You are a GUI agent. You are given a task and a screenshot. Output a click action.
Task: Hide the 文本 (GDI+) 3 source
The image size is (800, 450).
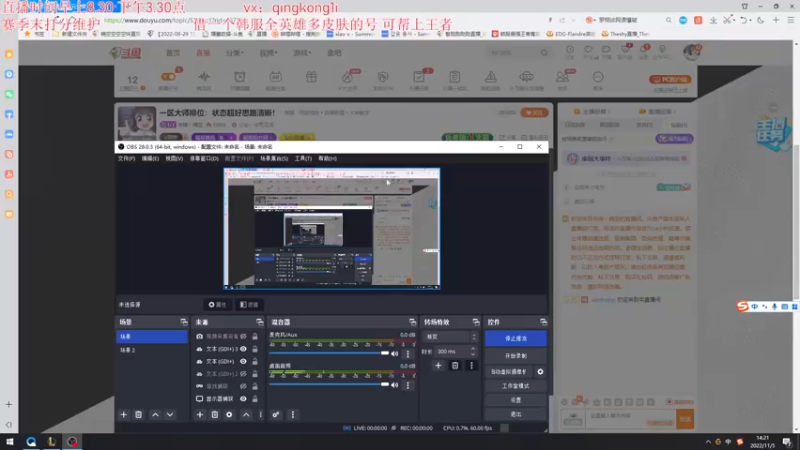click(x=243, y=349)
